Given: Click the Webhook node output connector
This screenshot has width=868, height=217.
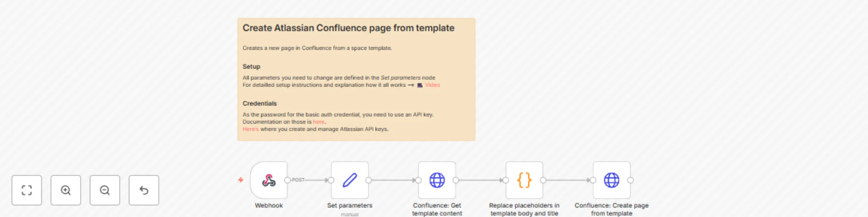Looking at the screenshot, I should click(x=288, y=180).
